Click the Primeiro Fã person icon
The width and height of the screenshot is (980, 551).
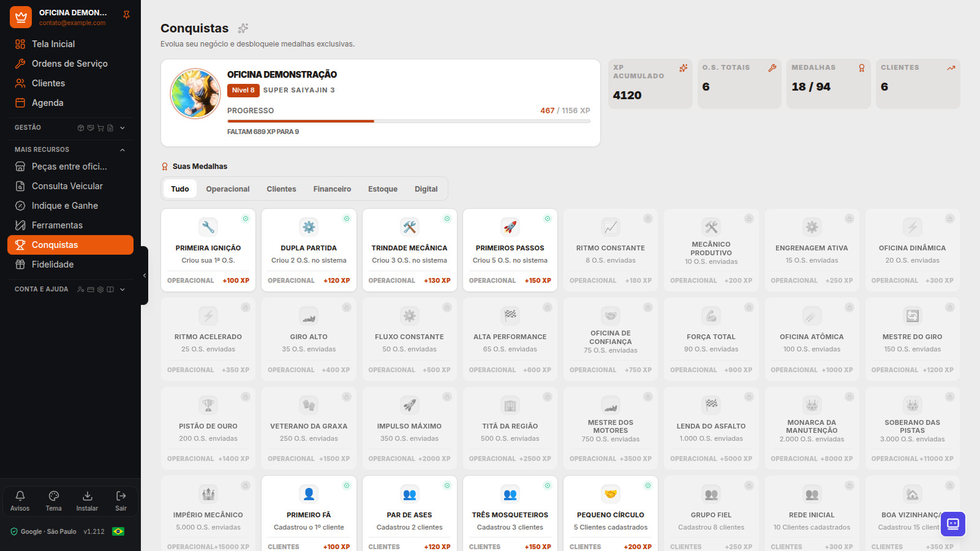click(x=309, y=494)
